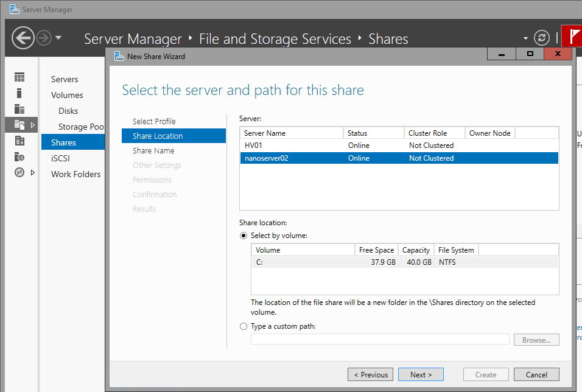Open the Local Server sidebar icon
This screenshot has width=582, height=392.
[19, 93]
